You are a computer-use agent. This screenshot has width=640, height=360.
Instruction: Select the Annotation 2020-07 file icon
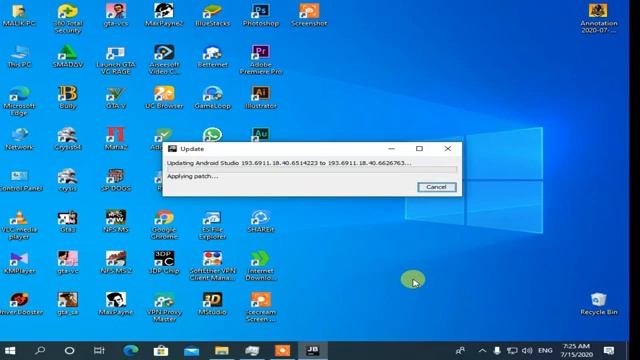click(x=598, y=18)
